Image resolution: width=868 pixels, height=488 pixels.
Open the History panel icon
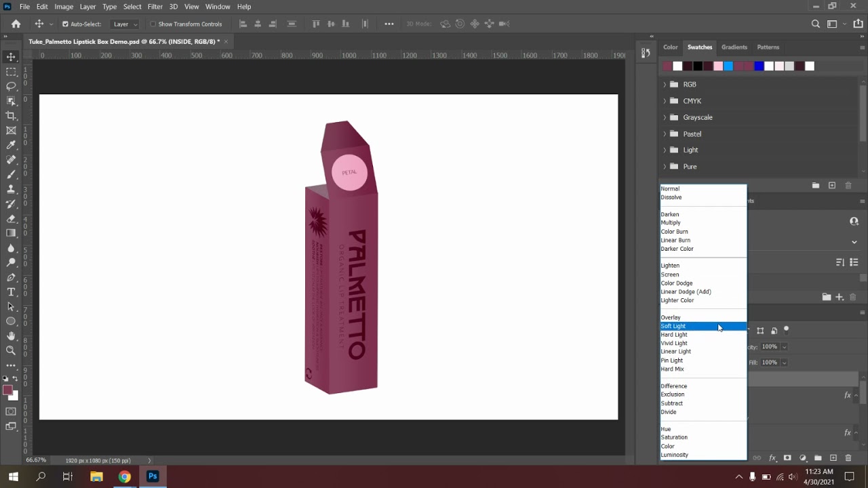tap(645, 53)
